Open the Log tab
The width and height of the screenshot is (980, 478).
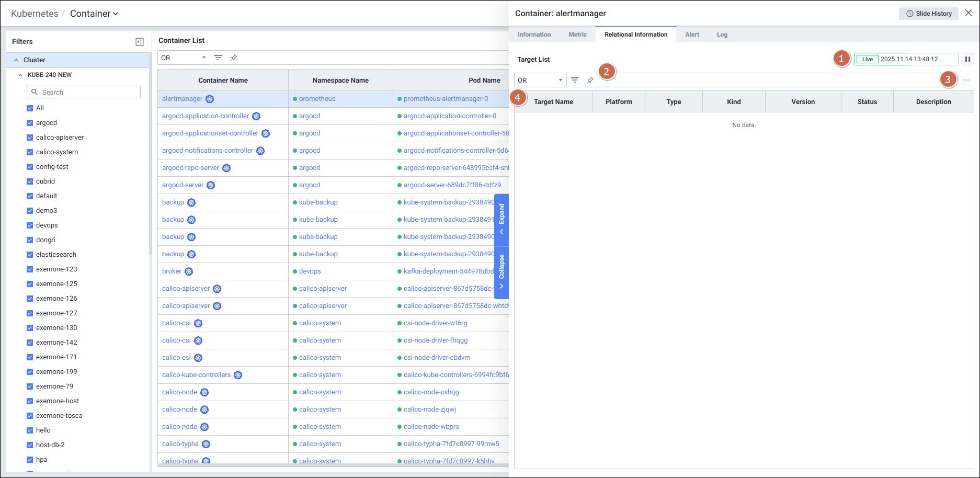pyautogui.click(x=722, y=35)
